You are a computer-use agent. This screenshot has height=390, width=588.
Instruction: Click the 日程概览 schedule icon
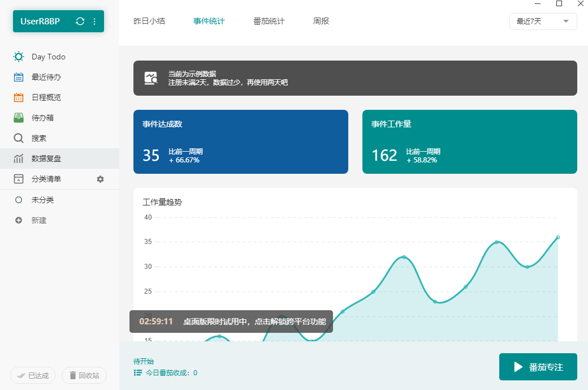coord(18,97)
